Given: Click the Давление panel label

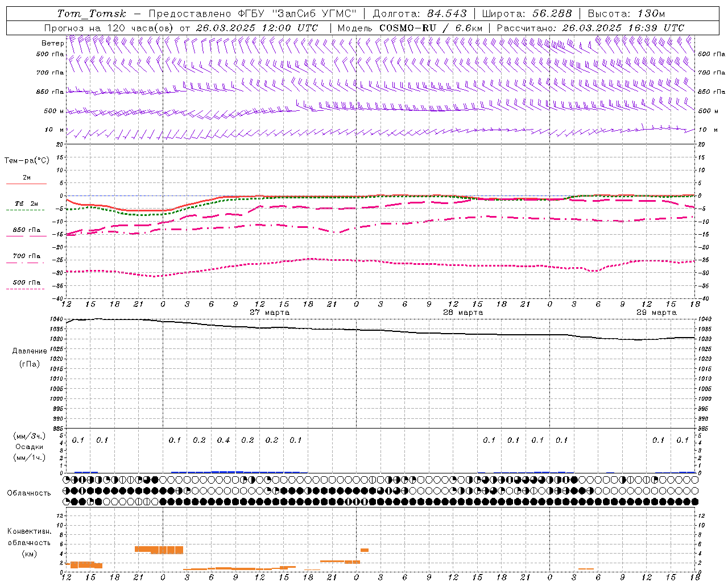Looking at the screenshot, I should tap(30, 351).
